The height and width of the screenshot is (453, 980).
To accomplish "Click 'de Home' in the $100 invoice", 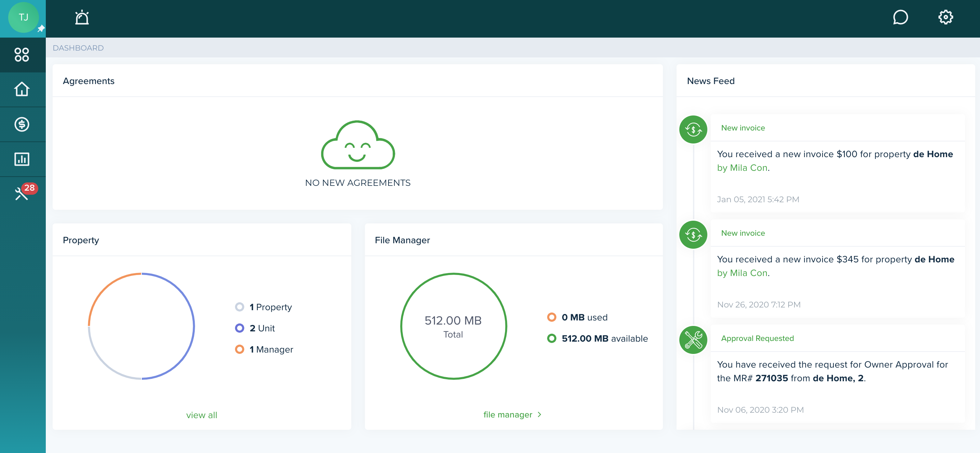I will click(x=933, y=154).
